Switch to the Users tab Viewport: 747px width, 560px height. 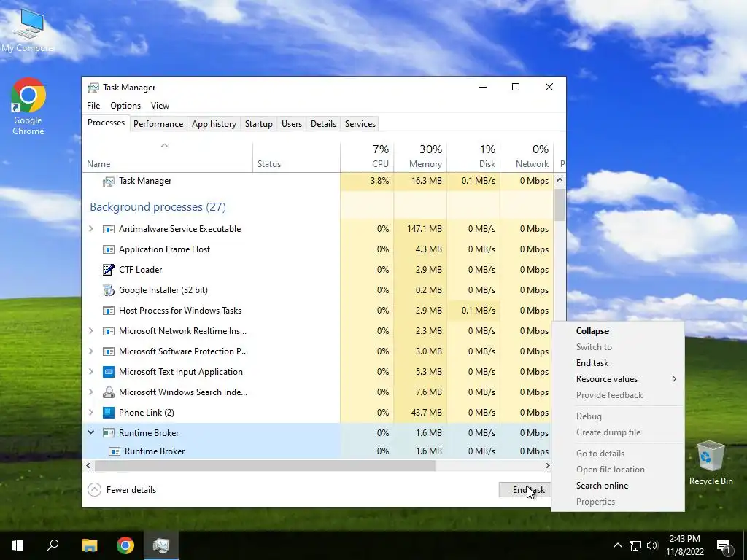click(x=292, y=124)
